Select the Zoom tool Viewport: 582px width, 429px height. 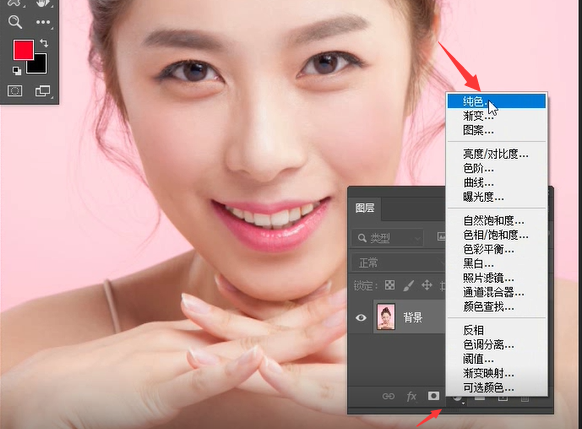point(15,22)
